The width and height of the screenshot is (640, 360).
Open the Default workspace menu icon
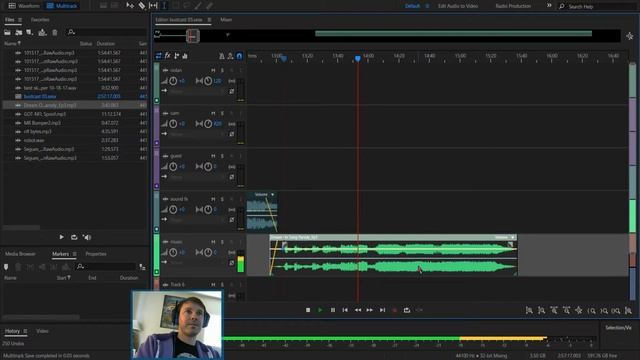click(427, 6)
